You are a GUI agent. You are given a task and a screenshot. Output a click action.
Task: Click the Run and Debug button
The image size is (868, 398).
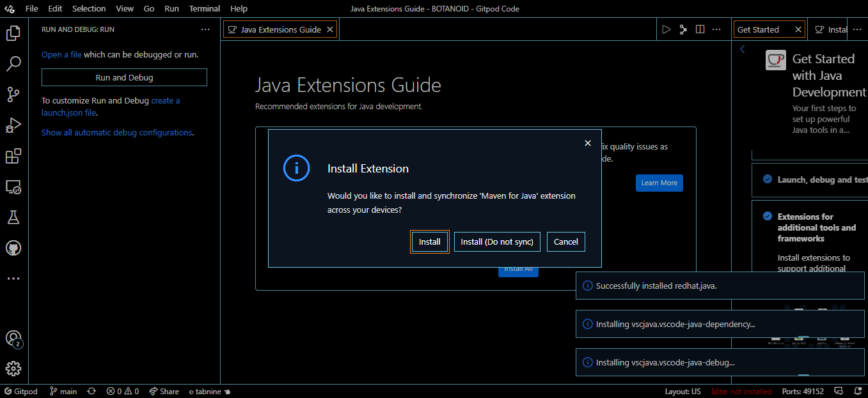click(x=124, y=77)
